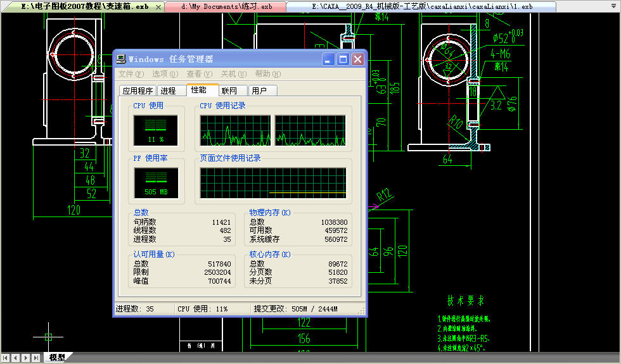Click the status bar CPU 使用: 11% entry
The height and width of the screenshot is (364, 621).
tap(202, 309)
